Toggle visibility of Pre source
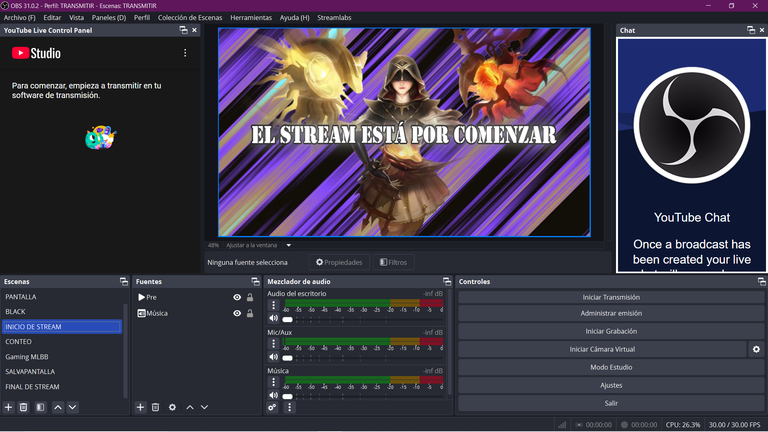Screen dimensions: 768x432 coord(237,297)
